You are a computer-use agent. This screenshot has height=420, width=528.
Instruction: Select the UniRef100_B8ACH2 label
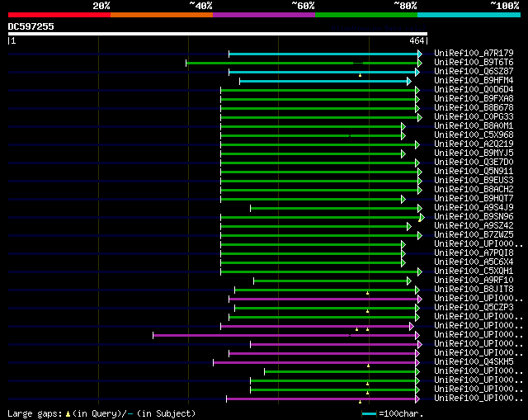pyautogui.click(x=474, y=190)
